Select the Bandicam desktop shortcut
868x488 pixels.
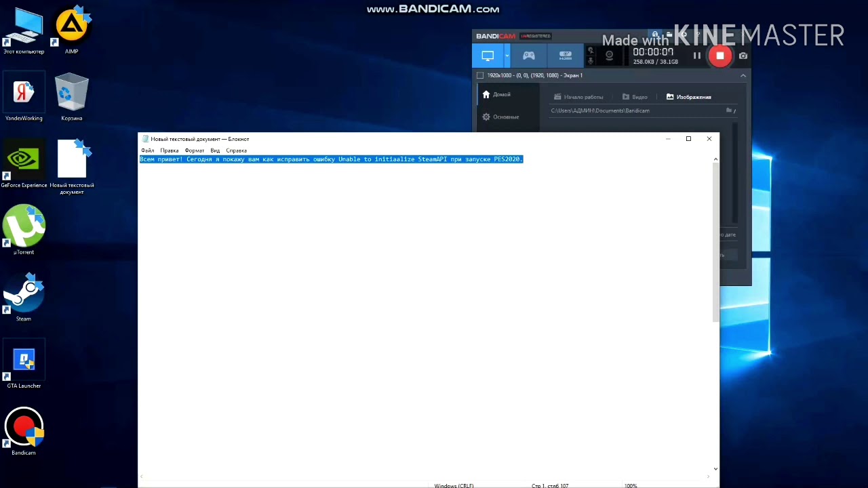point(24,432)
